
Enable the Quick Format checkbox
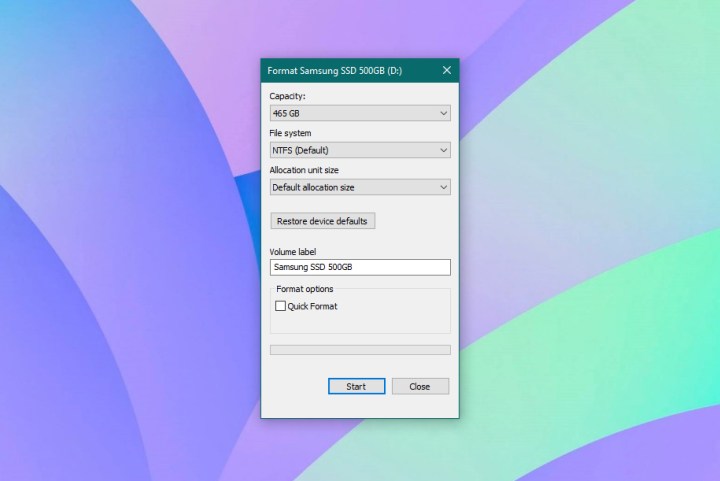click(280, 306)
